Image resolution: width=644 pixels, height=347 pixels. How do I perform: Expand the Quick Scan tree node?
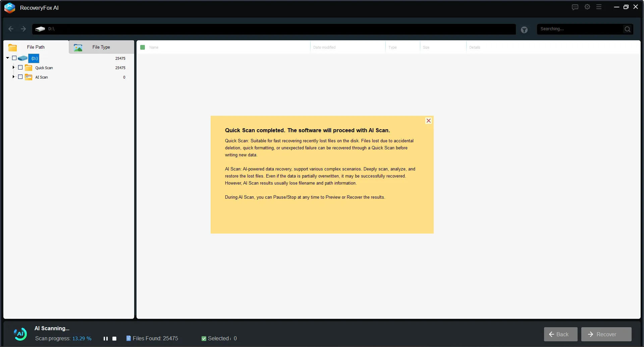[x=13, y=67]
